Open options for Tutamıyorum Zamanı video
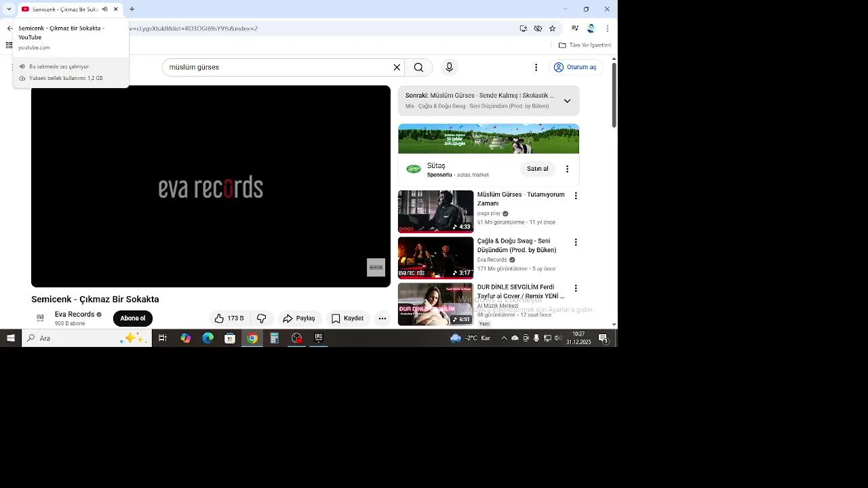 576,196
